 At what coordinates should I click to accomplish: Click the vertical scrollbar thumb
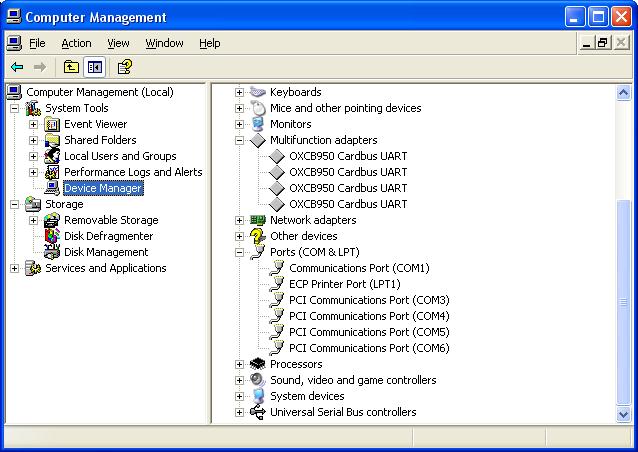[x=623, y=302]
